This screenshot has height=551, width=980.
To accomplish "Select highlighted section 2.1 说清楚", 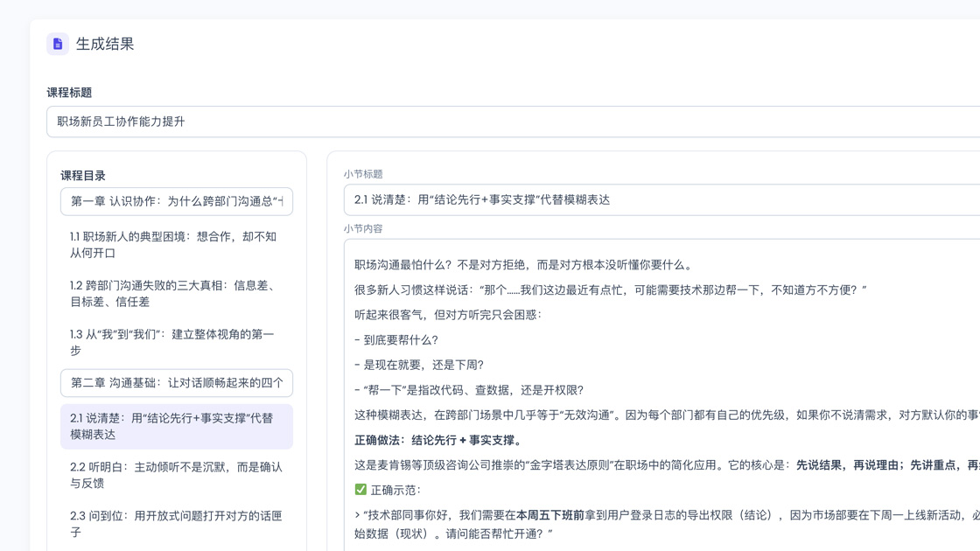I will pyautogui.click(x=177, y=426).
